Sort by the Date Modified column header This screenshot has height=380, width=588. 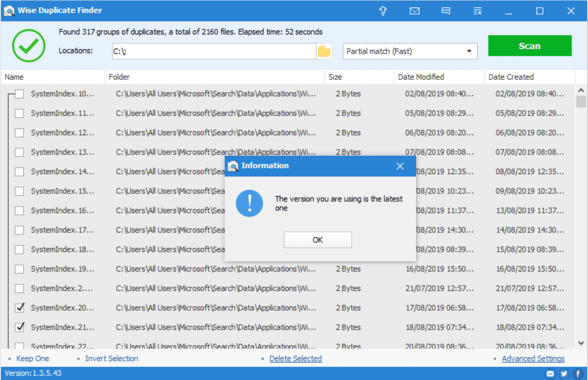click(x=440, y=77)
